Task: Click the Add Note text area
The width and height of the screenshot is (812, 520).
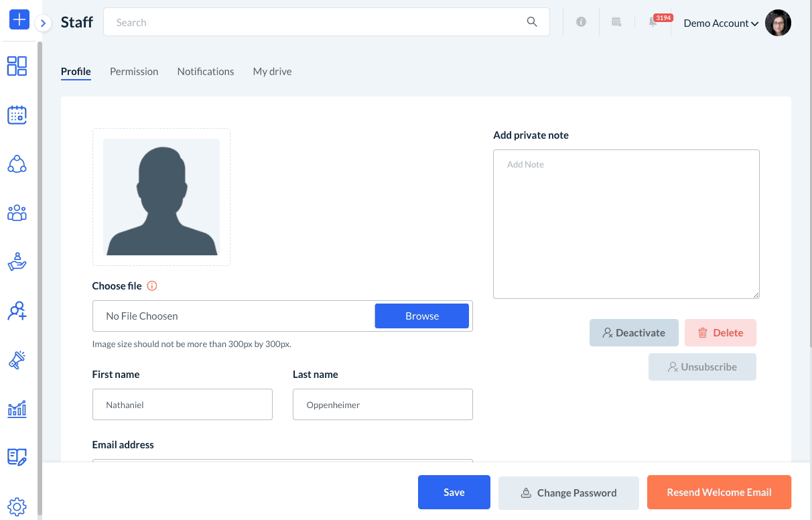Action: click(x=626, y=224)
